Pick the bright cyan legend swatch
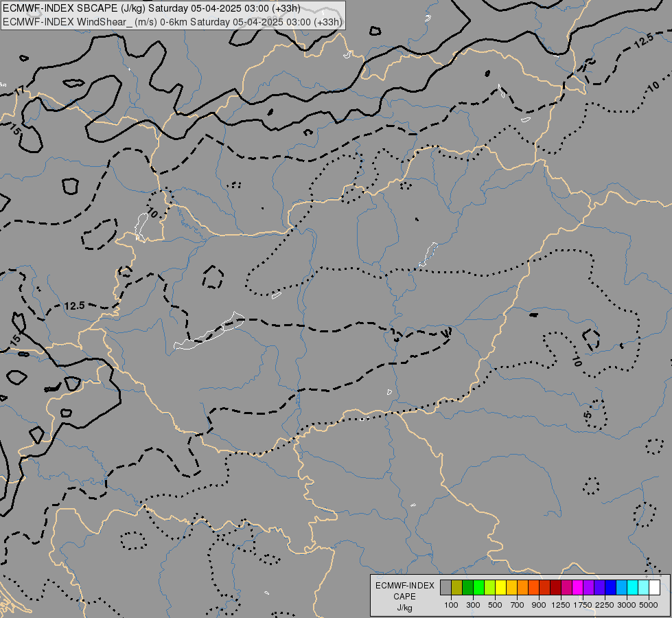Image resolution: width=672 pixels, height=618 pixels. pos(632,588)
